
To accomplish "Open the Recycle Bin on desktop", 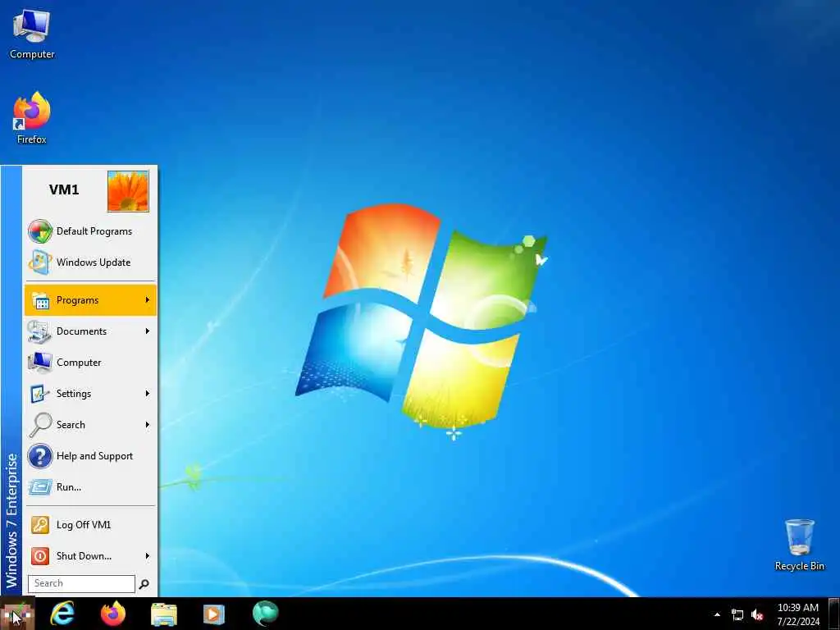I will tap(799, 545).
